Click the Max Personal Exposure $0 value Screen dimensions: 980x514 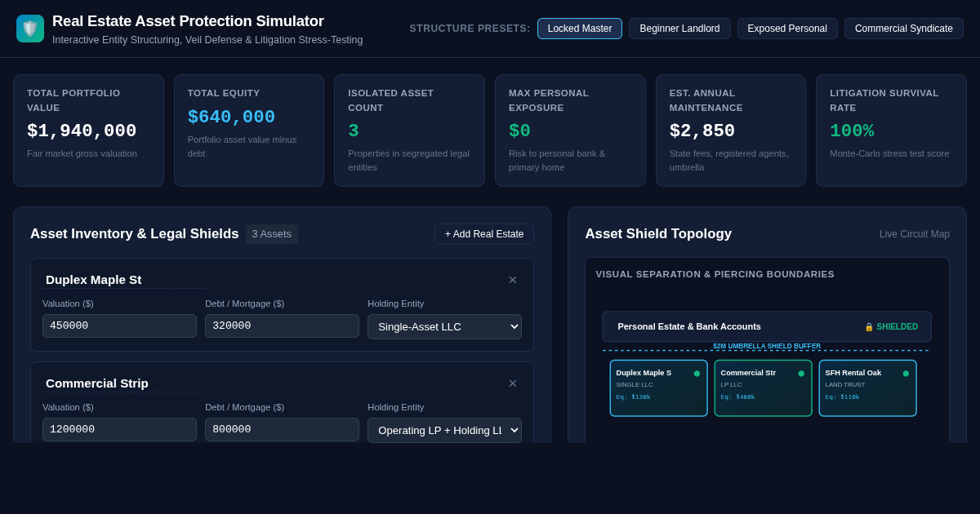[x=519, y=131]
